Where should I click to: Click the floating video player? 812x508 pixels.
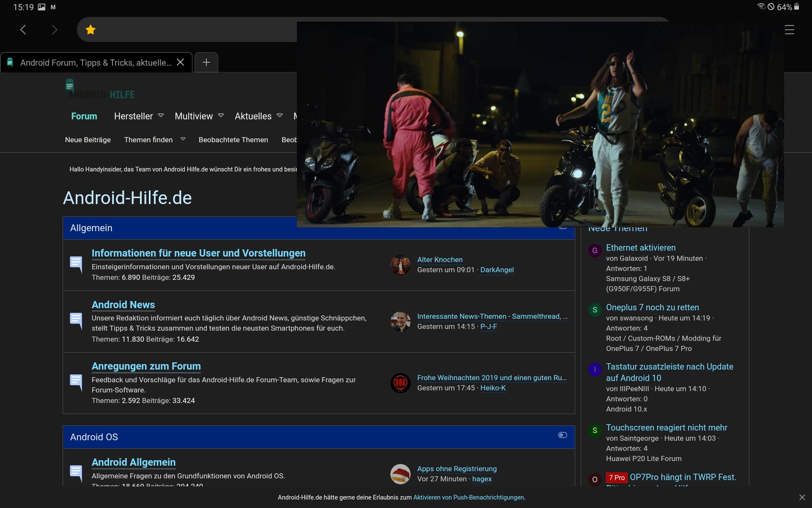tap(540, 124)
